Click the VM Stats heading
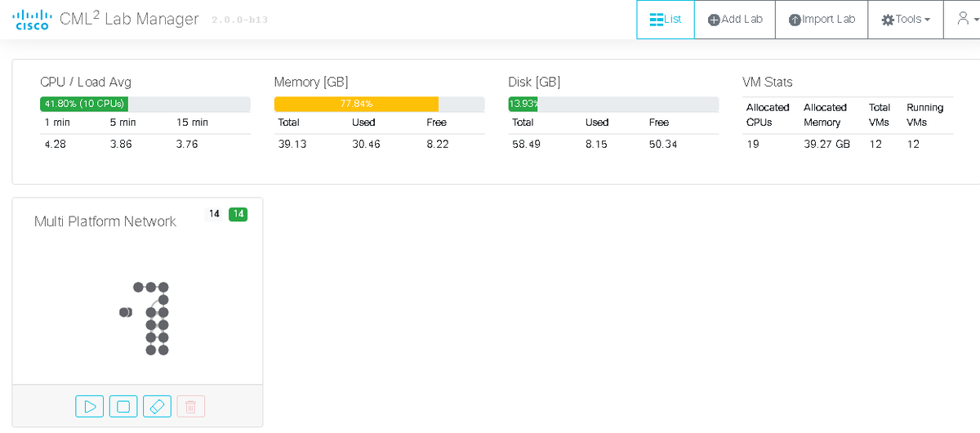Screen dimensions: 980x433 768,82
